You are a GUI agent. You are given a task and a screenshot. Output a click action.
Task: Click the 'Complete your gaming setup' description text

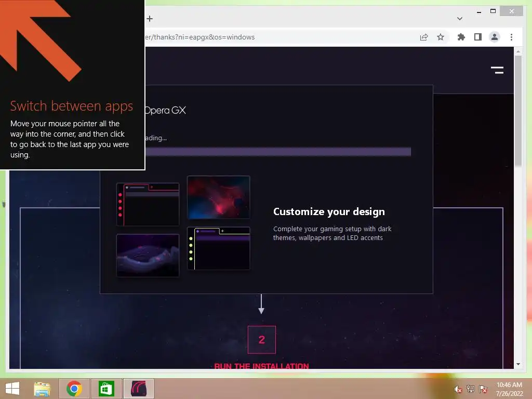click(332, 233)
